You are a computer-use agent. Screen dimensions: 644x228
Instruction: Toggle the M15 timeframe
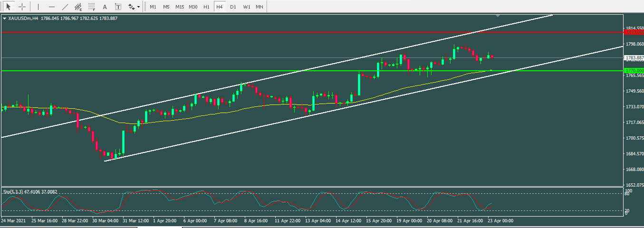click(180, 7)
